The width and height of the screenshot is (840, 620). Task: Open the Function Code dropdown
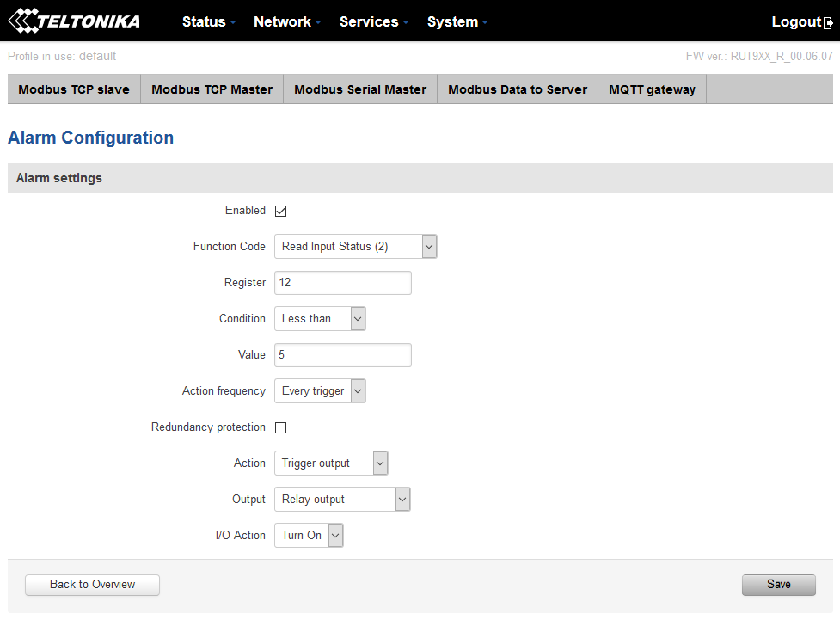355,247
